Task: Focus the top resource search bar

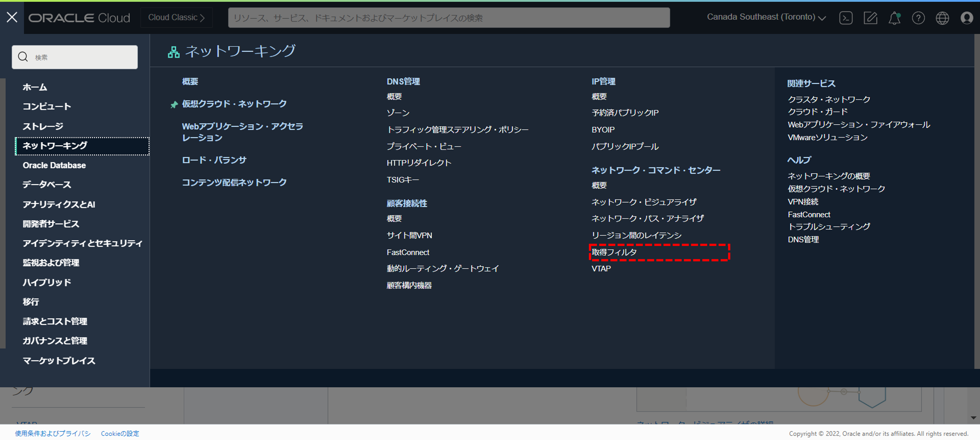Action: coord(449,18)
